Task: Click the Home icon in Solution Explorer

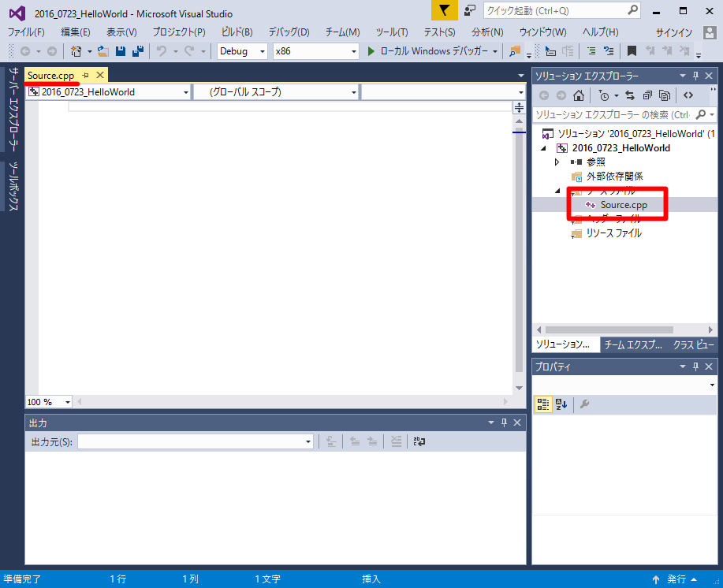Action: click(x=578, y=95)
